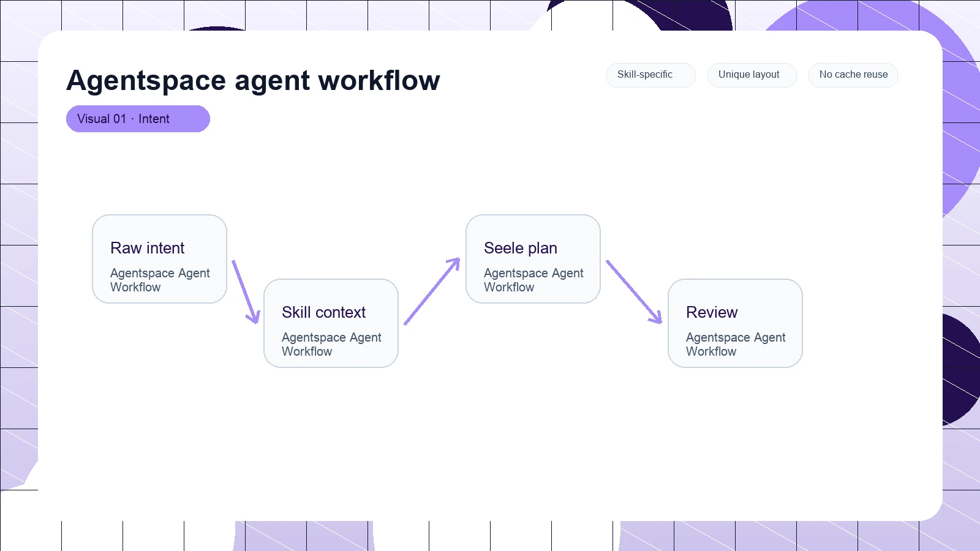Click the Skill-specific tag
The width and height of the screenshot is (980, 551).
[x=650, y=75]
